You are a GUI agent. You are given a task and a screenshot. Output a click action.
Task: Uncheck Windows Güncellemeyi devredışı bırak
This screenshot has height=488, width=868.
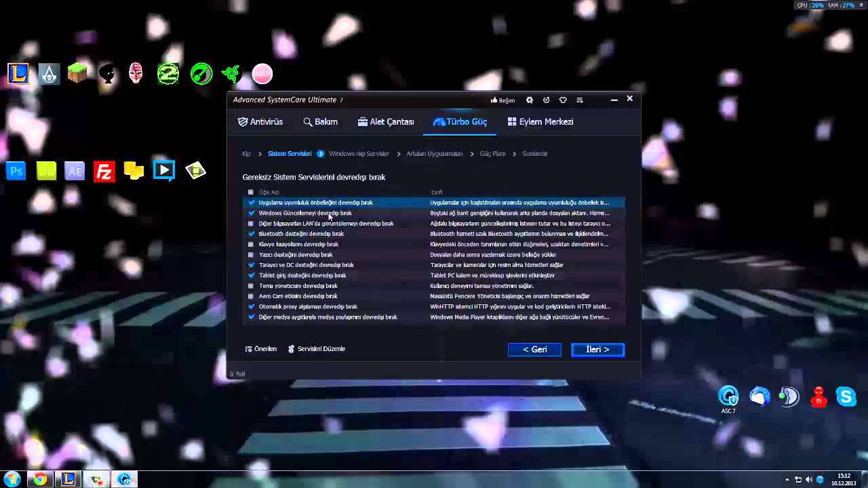tap(252, 213)
